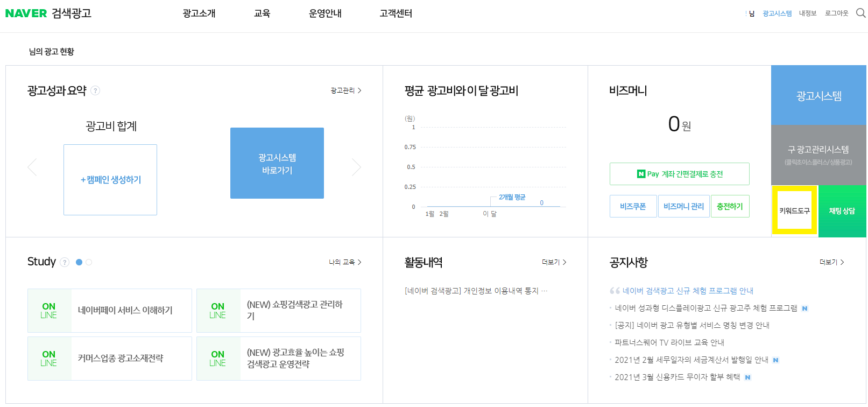Click 더보기 in 공지사항 section
Image resolution: width=868 pixels, height=407 pixels.
point(831,262)
